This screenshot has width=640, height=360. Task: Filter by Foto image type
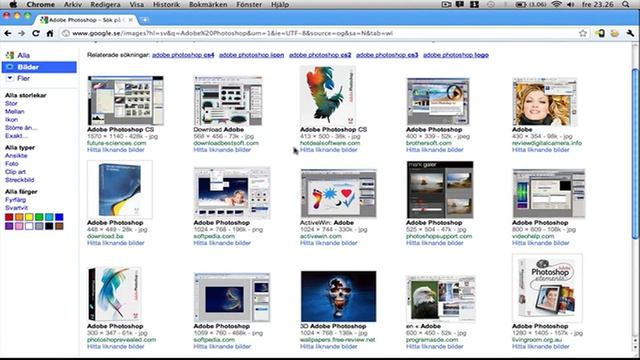click(12, 164)
